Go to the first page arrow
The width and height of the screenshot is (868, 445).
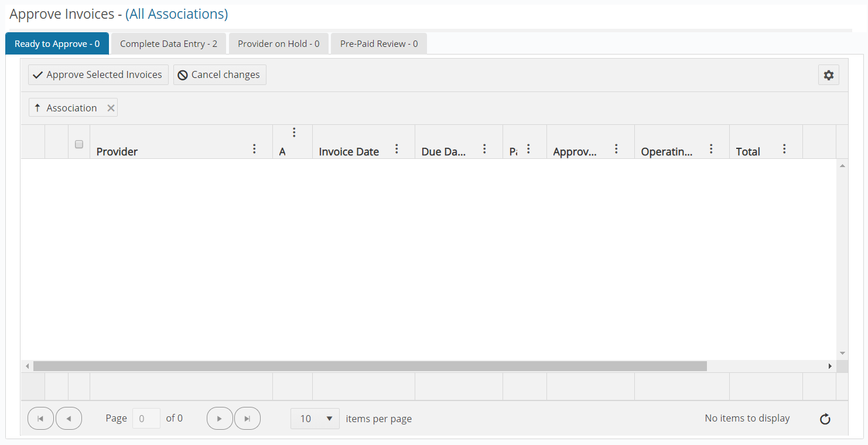[40, 418]
